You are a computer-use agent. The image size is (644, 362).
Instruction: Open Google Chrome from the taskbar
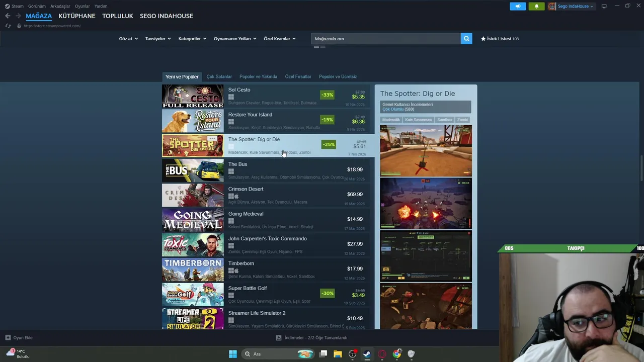click(397, 354)
